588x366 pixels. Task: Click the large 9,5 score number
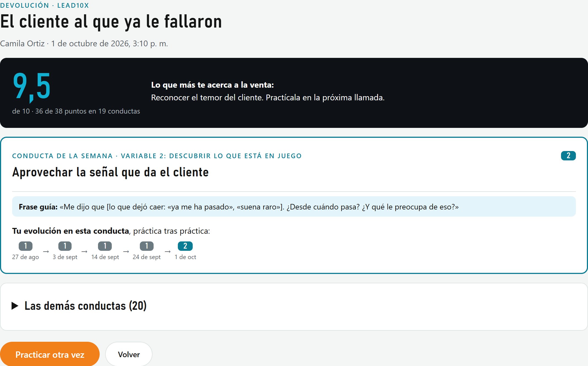click(31, 87)
